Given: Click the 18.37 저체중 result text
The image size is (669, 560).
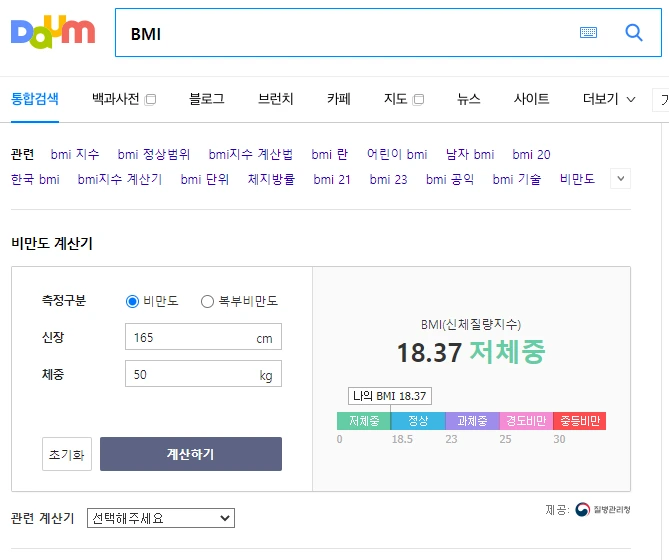Looking at the screenshot, I should tap(471, 352).
